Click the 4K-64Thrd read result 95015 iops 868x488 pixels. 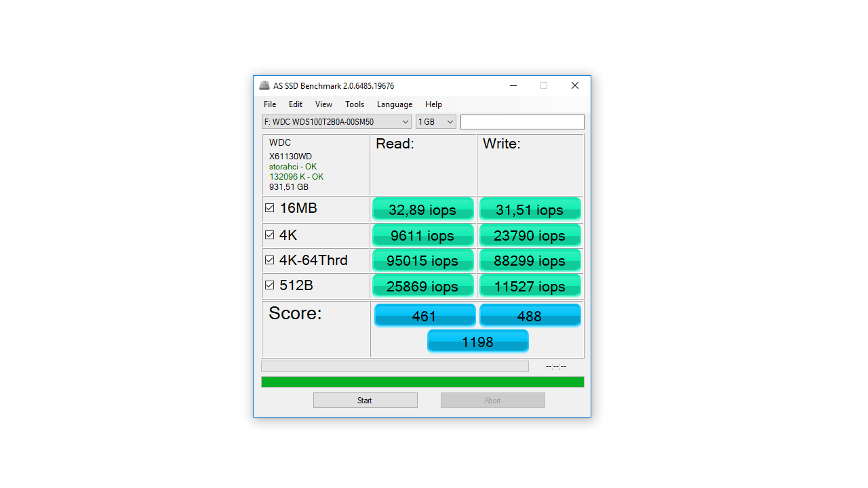[422, 260]
